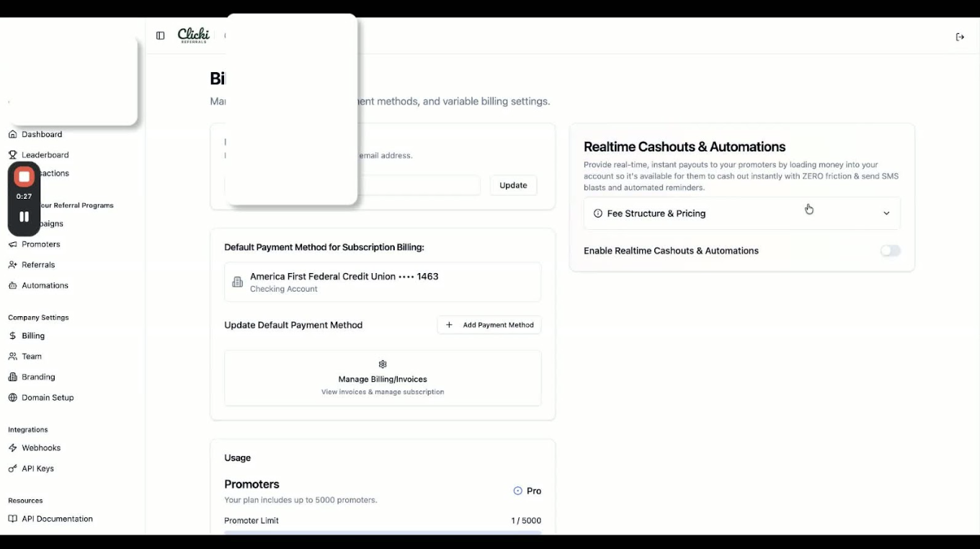Select the America First Federal Credit Union account
980x549 pixels.
click(383, 282)
